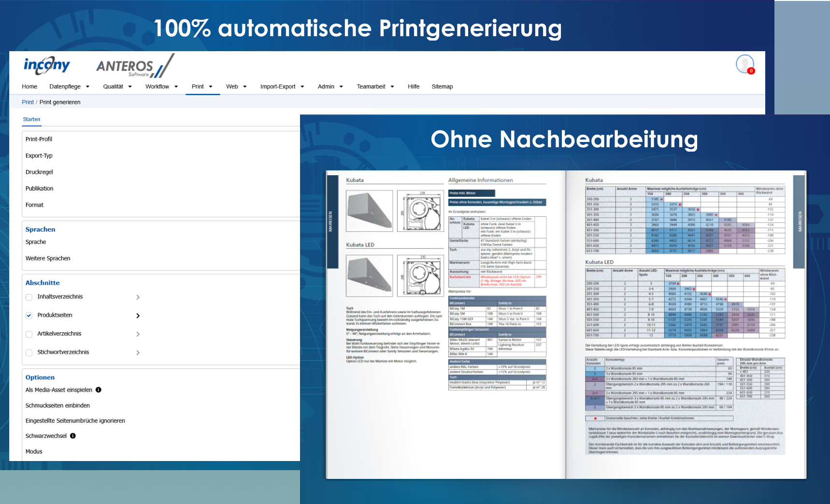The height and width of the screenshot is (504, 830).
Task: Uncheck the Produktseiten checkbox
Action: click(29, 316)
